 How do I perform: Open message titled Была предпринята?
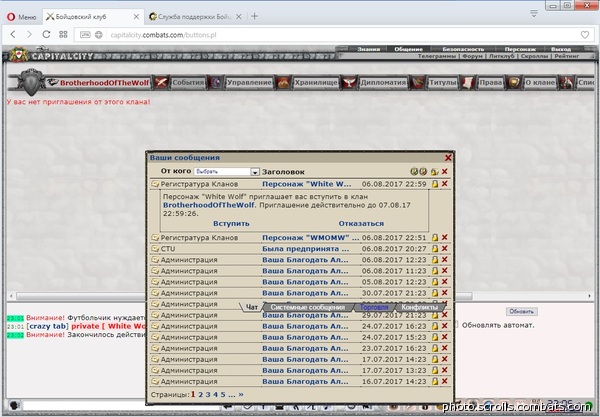(305, 249)
